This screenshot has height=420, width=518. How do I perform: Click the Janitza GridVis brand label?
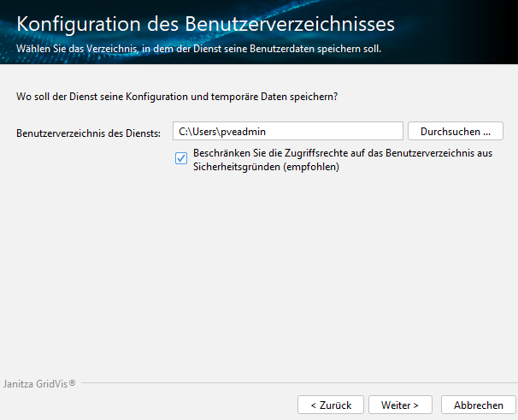coord(35,384)
